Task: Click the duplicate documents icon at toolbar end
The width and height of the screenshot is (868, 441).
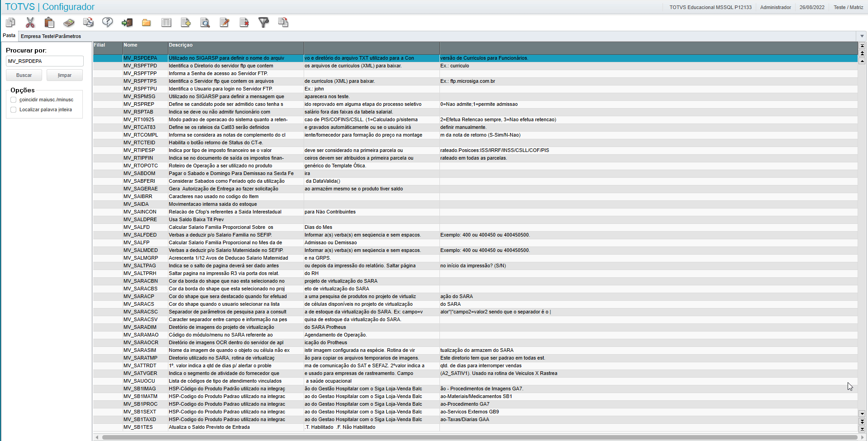Action: coord(283,22)
